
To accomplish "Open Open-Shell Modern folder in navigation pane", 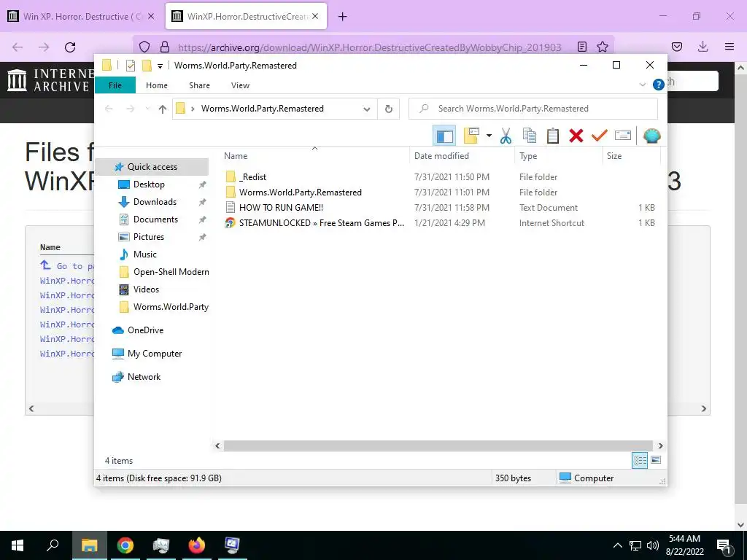I will tap(171, 272).
